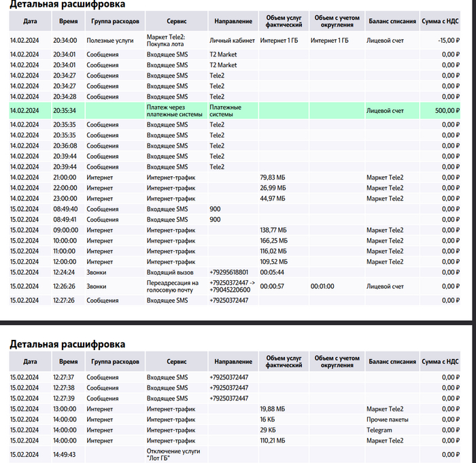This screenshot has width=476, height=463.
Task: Select the time "12:27:37"
Action: point(63,377)
